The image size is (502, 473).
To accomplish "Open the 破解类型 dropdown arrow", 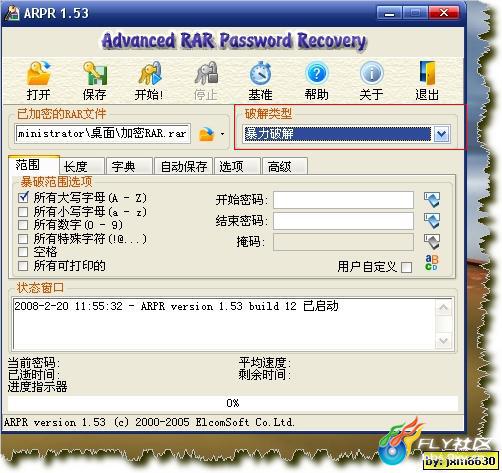I will click(x=442, y=134).
